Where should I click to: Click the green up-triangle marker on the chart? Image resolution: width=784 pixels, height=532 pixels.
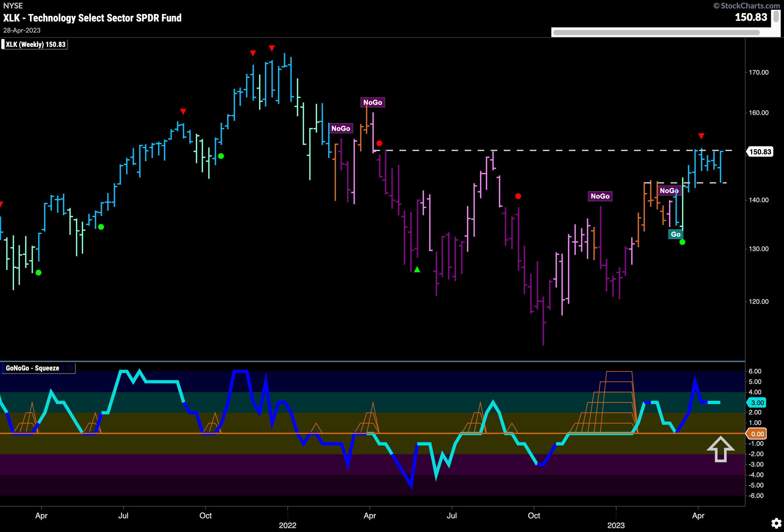coord(417,269)
